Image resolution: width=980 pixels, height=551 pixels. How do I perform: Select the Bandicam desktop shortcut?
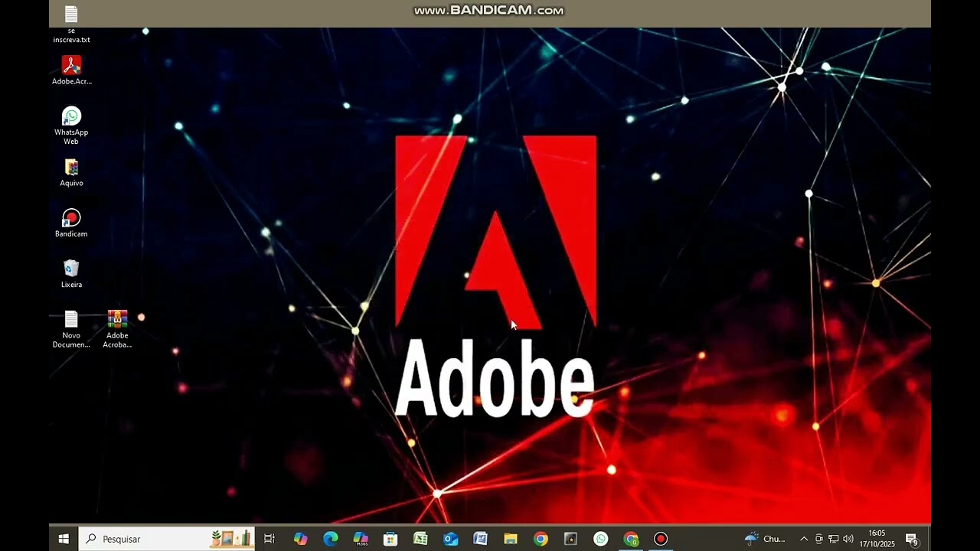[x=71, y=223]
